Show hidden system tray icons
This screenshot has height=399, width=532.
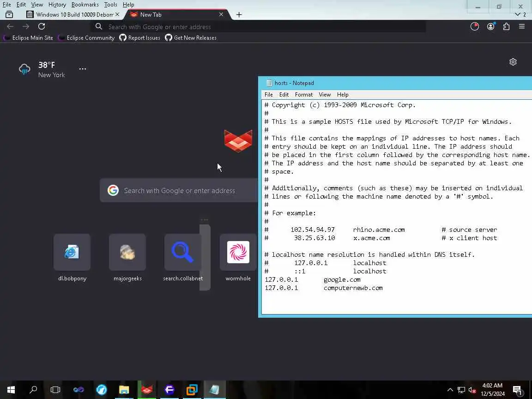[450, 390]
